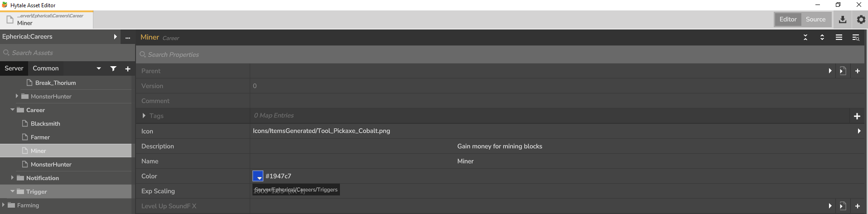Image resolution: width=868 pixels, height=214 pixels.
Task: Add a new Tags map entry
Action: pyautogui.click(x=857, y=117)
